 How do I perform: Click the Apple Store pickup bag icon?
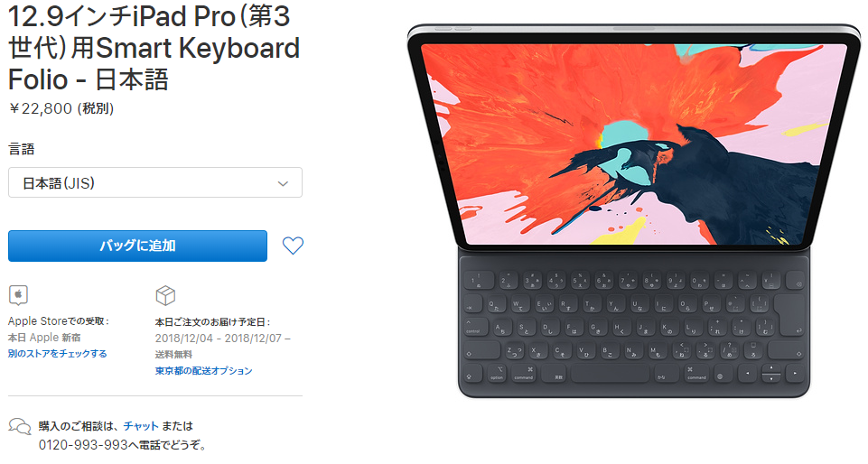coord(18,295)
